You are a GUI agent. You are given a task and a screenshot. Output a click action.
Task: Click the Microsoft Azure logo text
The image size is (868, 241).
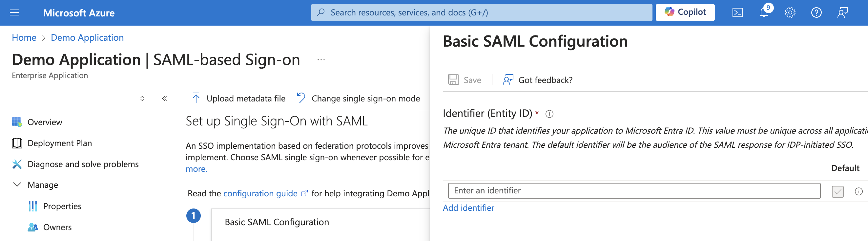79,13
